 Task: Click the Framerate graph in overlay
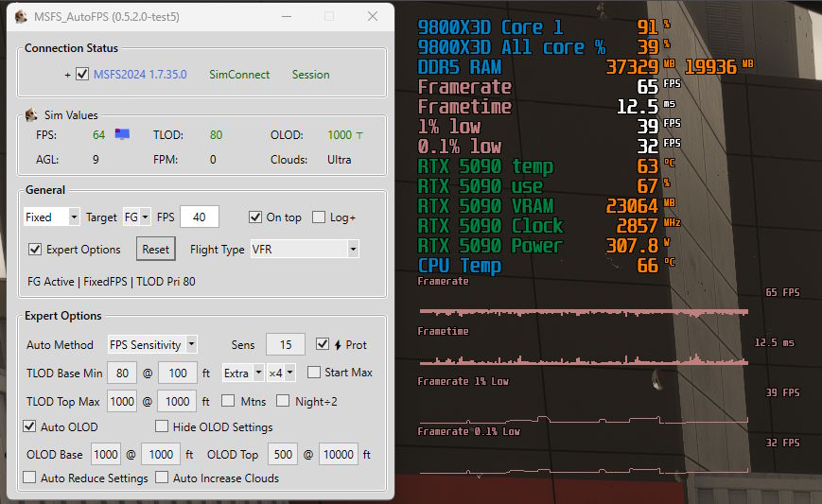point(584,313)
